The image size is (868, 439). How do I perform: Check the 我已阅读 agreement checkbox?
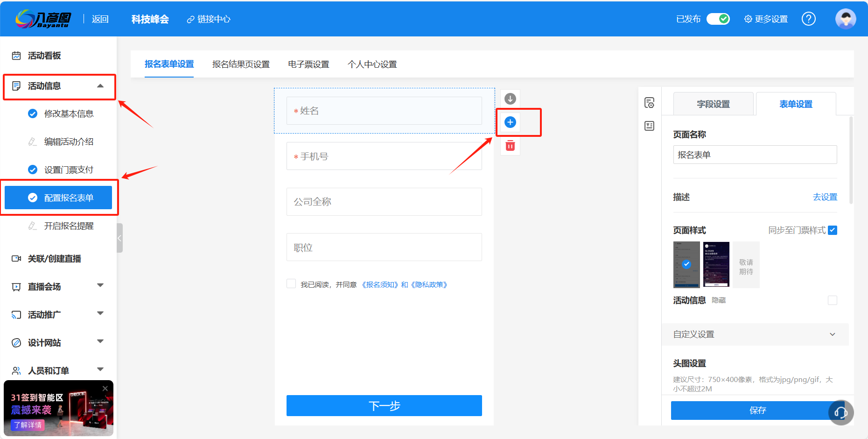pos(291,283)
